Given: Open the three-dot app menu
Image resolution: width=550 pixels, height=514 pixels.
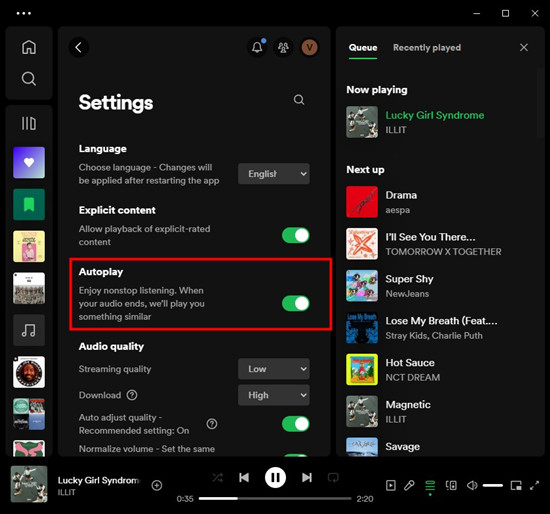Looking at the screenshot, I should coord(24,13).
